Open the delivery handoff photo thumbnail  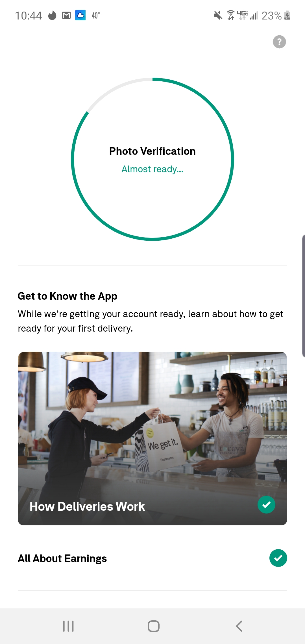click(x=152, y=438)
